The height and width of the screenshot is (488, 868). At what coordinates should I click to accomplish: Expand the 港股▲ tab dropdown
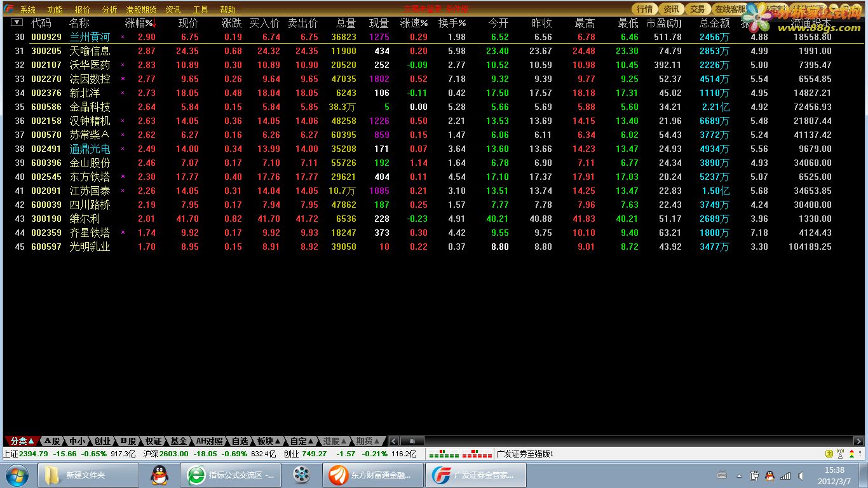click(336, 441)
